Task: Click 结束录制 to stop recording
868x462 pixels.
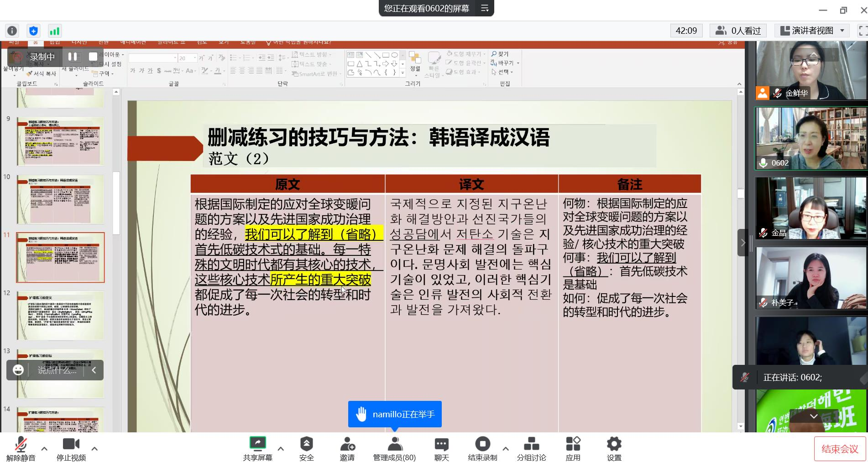Action: click(x=482, y=448)
